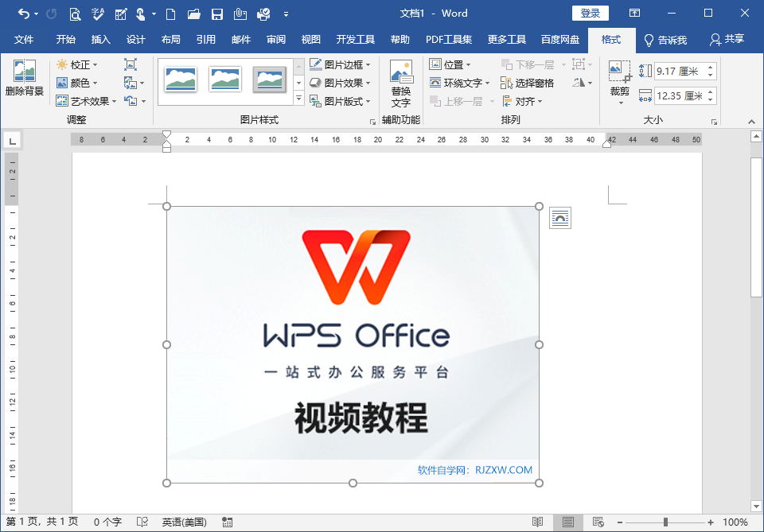The width and height of the screenshot is (764, 532).
Task: Open 对齐 align dropdown
Action: (522, 101)
